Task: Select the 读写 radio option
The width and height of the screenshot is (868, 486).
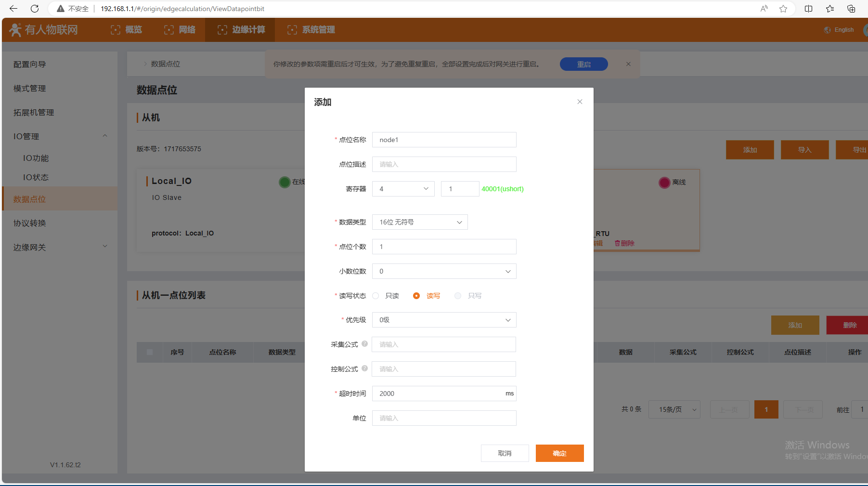Action: pyautogui.click(x=416, y=296)
